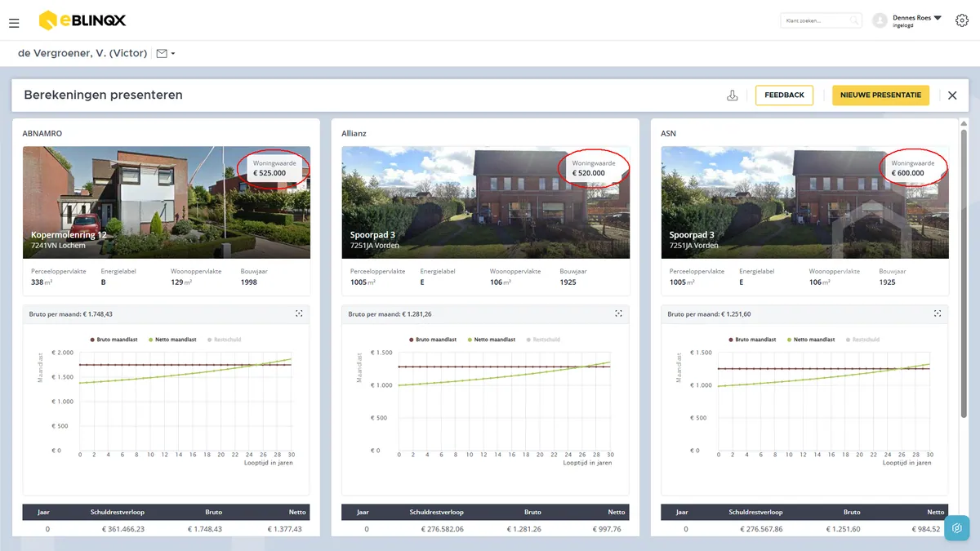Open the hamburger navigation menu
Screen dimensions: 980x551
coord(14,24)
